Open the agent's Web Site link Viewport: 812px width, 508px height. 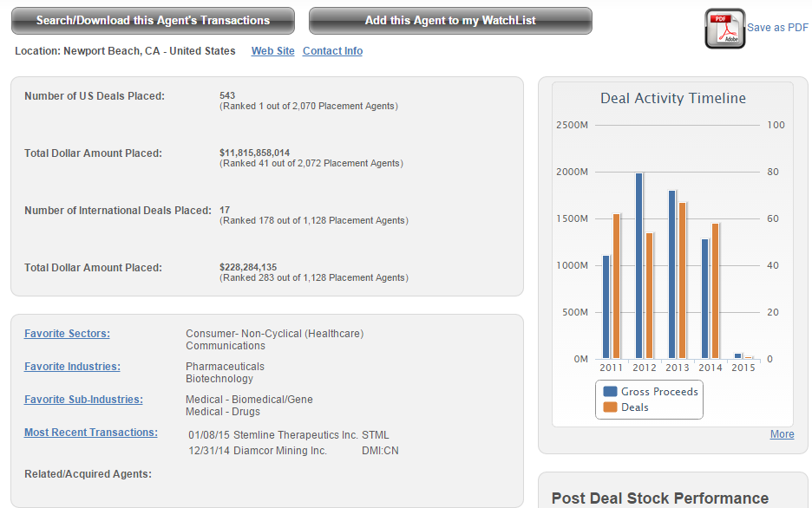tap(272, 51)
